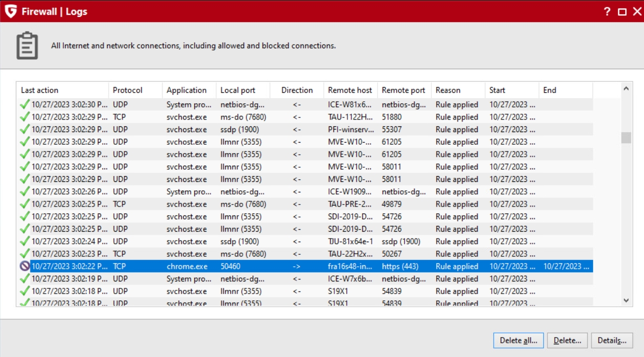
Task: Click the scroll up arrow of the log list
Action: [626, 89]
